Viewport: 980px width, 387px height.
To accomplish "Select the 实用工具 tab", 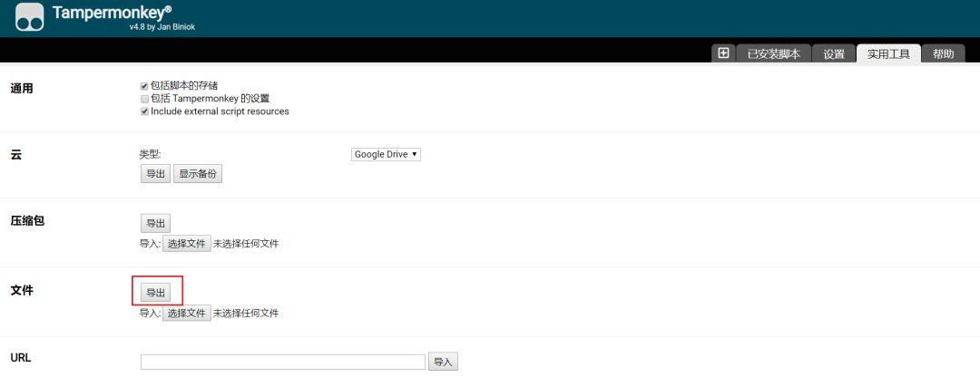I will (x=888, y=53).
